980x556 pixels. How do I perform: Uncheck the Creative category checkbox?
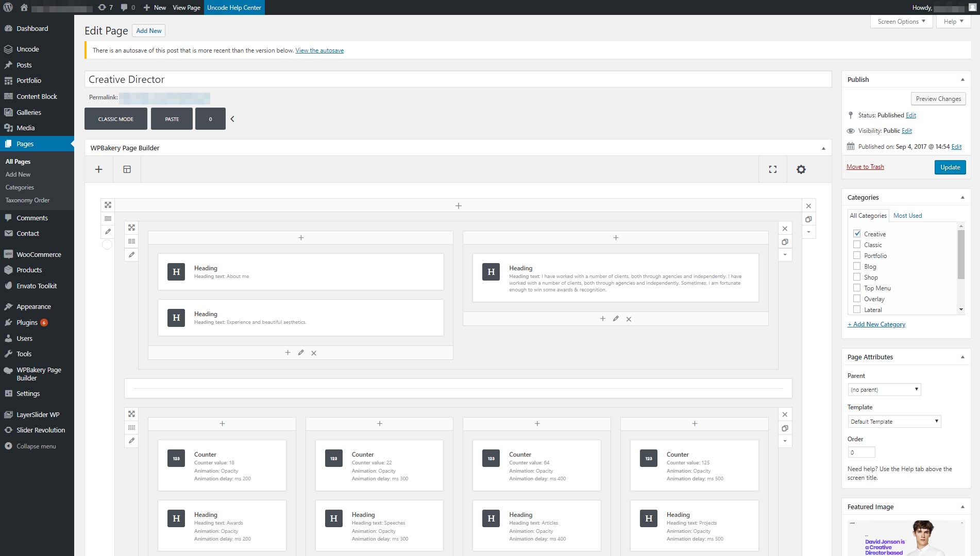pyautogui.click(x=857, y=234)
